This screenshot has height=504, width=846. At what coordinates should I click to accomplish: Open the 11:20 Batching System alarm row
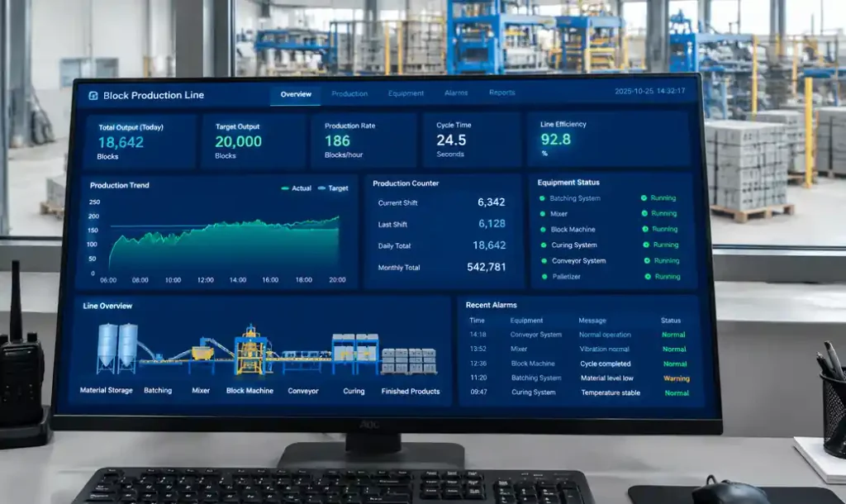(x=578, y=378)
